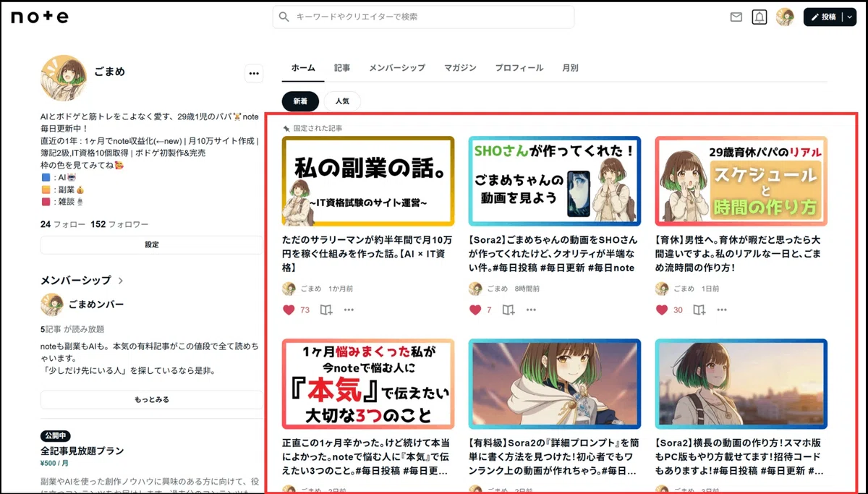
Task: Open article title ただのサラリーマンが約半年間
Action: click(368, 253)
